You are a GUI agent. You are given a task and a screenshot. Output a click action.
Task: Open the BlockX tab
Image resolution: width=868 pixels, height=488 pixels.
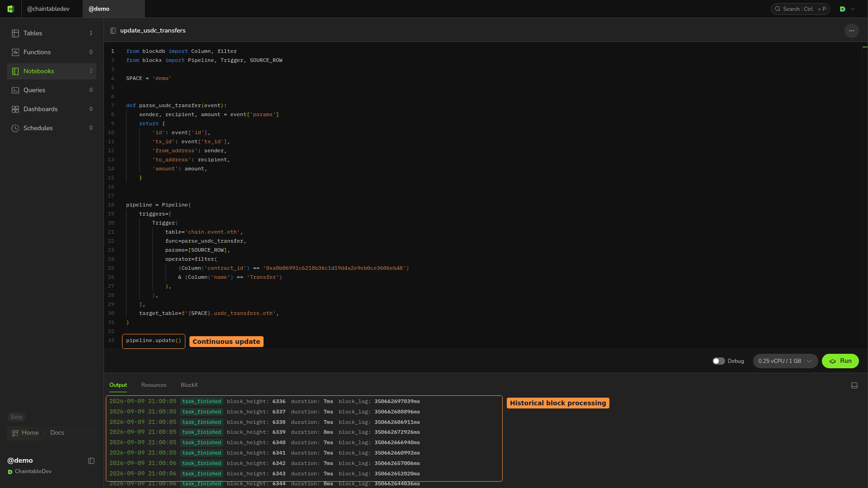click(189, 385)
